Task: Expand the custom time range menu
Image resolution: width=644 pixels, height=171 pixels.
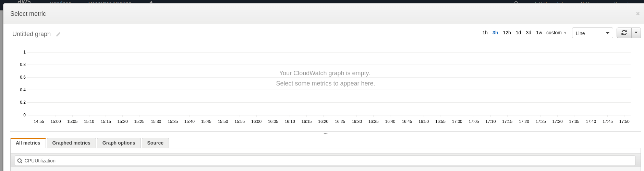Action: (556, 33)
